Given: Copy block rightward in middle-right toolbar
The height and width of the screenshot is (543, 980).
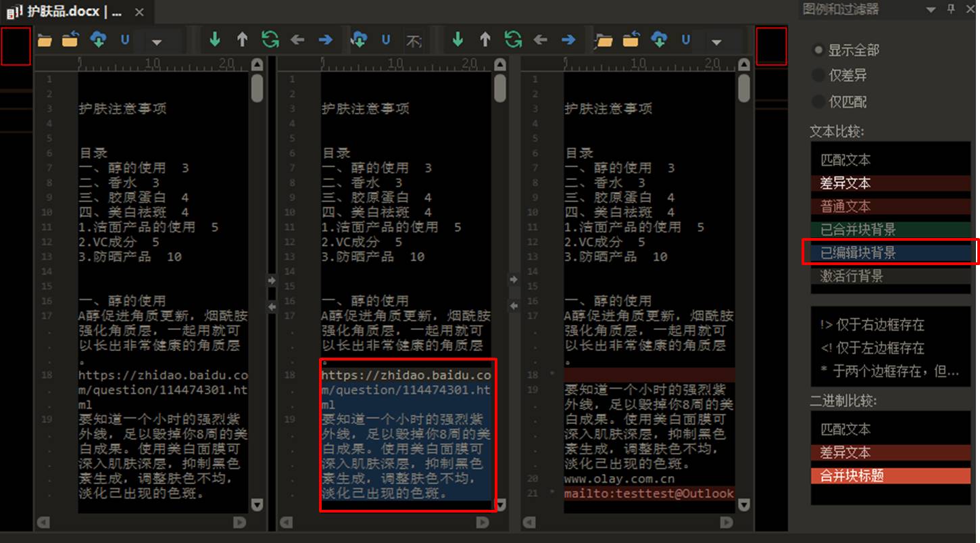Looking at the screenshot, I should coord(568,41).
